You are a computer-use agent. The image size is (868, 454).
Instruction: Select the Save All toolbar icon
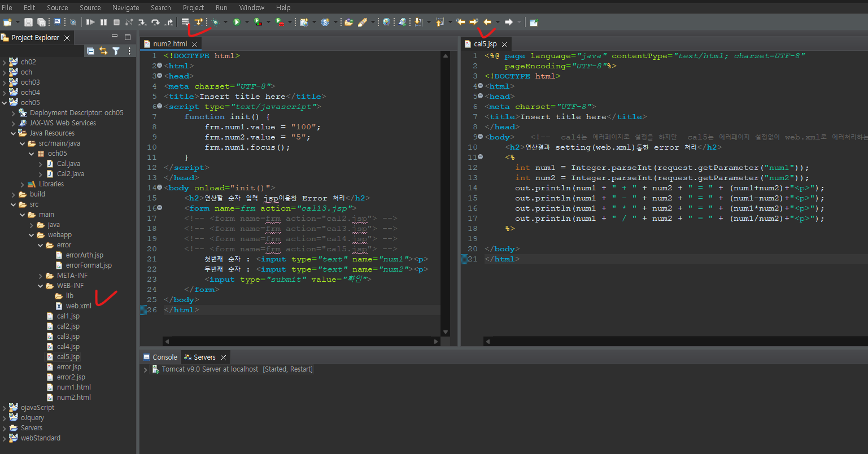[x=41, y=21]
